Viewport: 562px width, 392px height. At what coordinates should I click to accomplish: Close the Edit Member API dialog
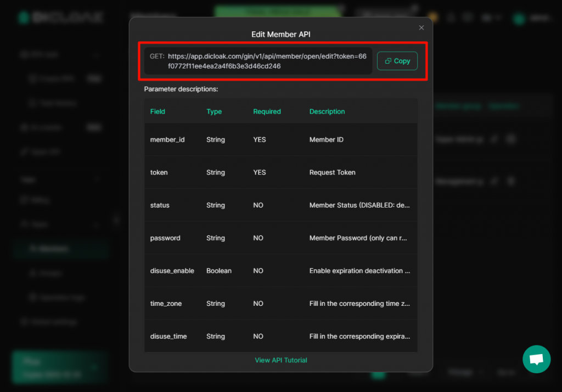(421, 27)
